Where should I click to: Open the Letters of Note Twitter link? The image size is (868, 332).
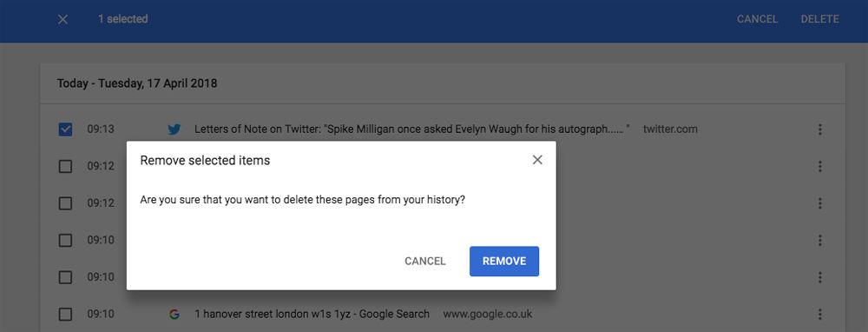coord(412,129)
